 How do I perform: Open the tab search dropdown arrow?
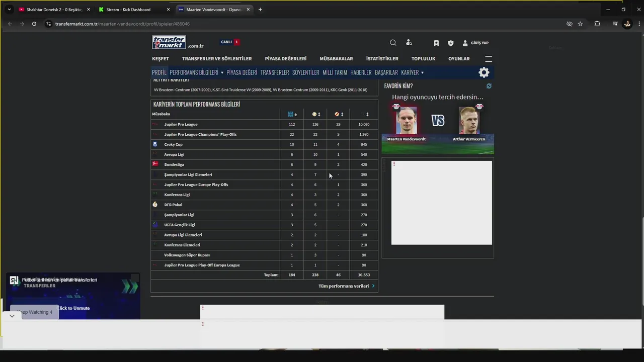pos(9,10)
